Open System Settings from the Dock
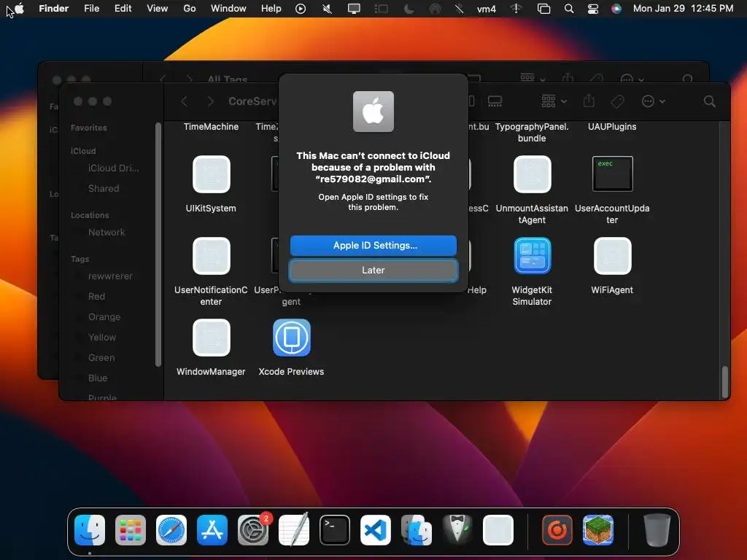747x560 pixels. (x=253, y=530)
